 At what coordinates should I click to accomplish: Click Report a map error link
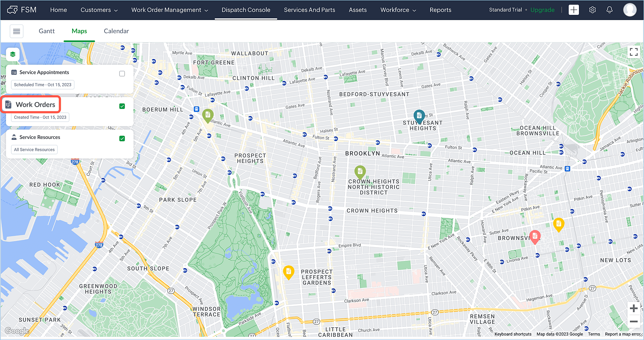pos(623,334)
